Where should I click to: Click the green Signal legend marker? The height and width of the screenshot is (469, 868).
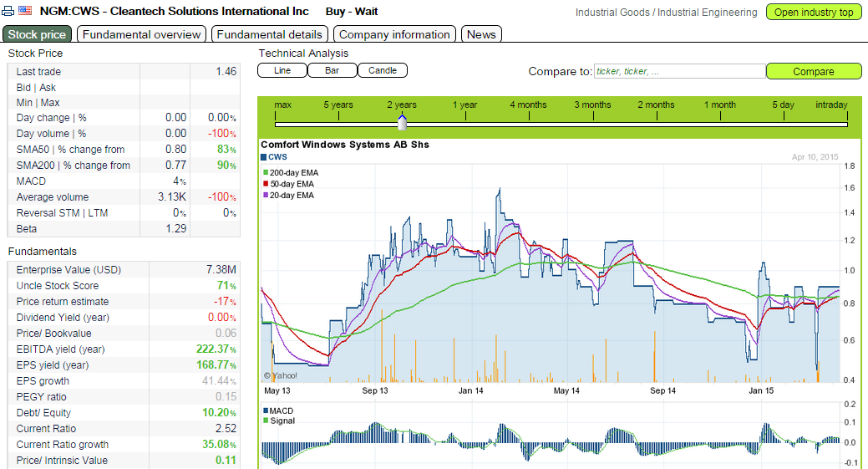pyautogui.click(x=266, y=421)
